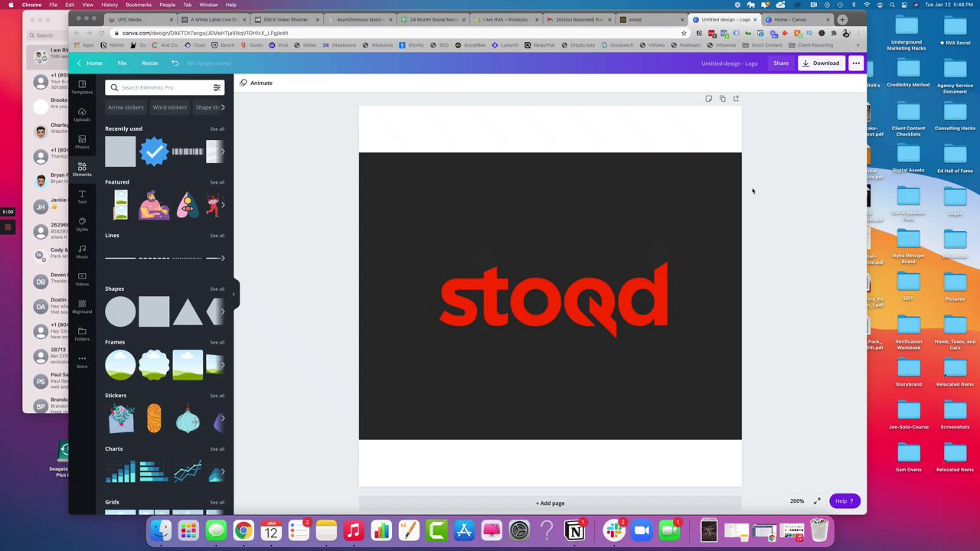The width and height of the screenshot is (980, 551).
Task: Open the Bookmarks menu in menu bar
Action: 139,5
